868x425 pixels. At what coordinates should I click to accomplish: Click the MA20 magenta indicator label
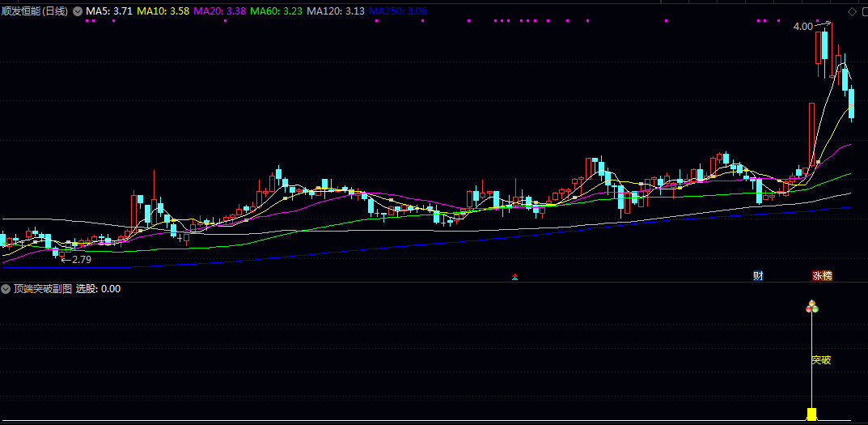click(220, 11)
